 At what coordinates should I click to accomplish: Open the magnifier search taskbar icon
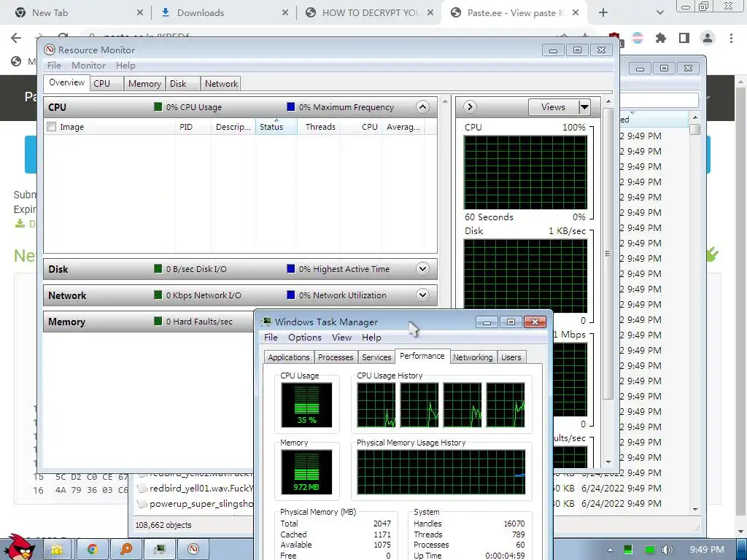(x=126, y=549)
